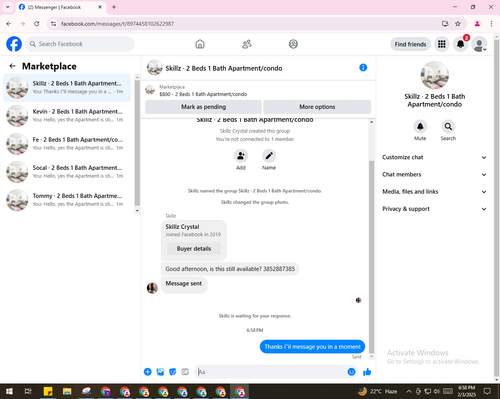This screenshot has width=500, height=399.
Task: Open the Windows notification center
Action: pos(487,391)
